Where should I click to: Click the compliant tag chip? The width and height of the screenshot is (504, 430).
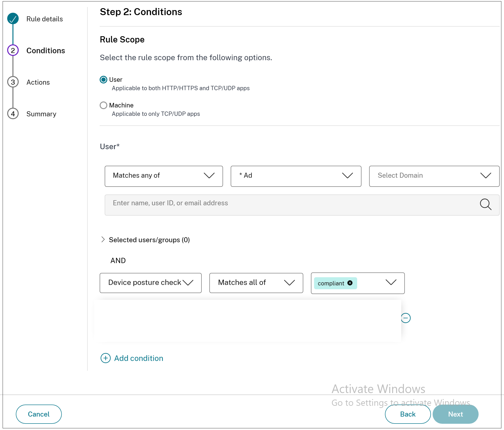tap(335, 283)
